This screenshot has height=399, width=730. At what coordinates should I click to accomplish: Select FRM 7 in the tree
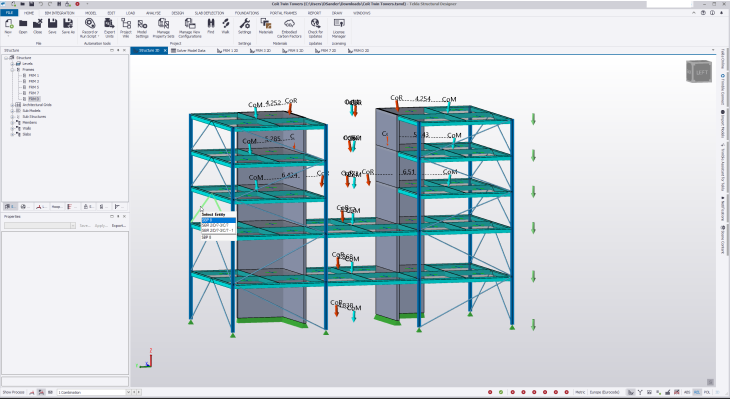(34, 93)
